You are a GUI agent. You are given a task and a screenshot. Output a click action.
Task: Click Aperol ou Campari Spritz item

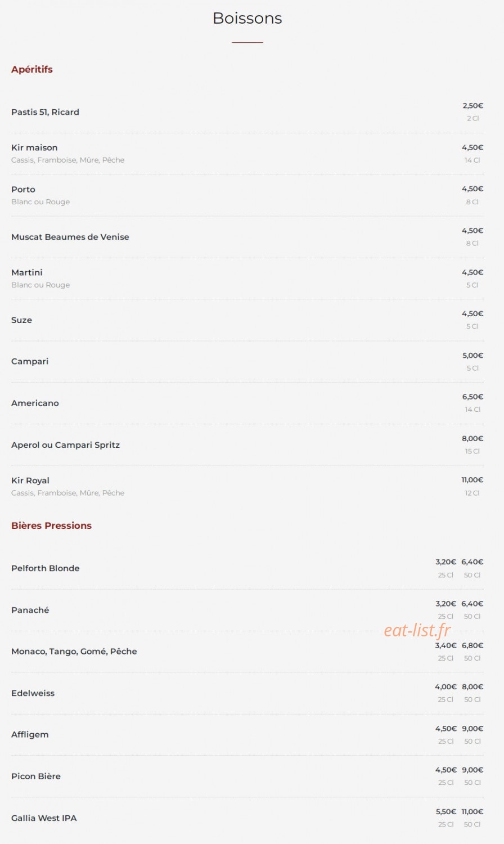(65, 445)
